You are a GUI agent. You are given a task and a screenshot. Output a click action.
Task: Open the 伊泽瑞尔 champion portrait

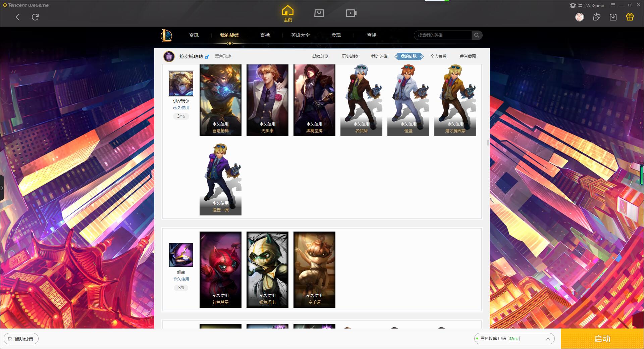point(181,84)
